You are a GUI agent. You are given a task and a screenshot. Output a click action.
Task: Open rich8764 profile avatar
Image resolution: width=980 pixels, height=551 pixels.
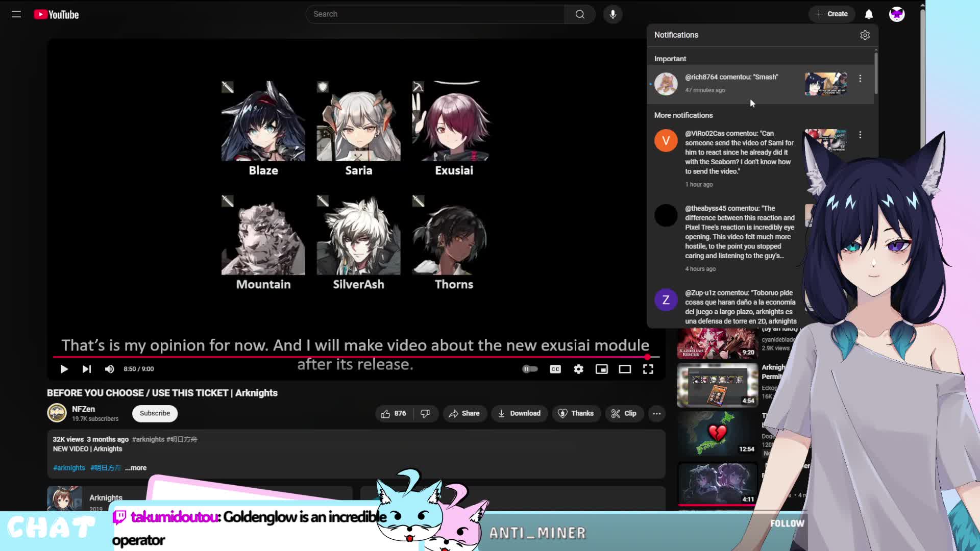pyautogui.click(x=666, y=84)
